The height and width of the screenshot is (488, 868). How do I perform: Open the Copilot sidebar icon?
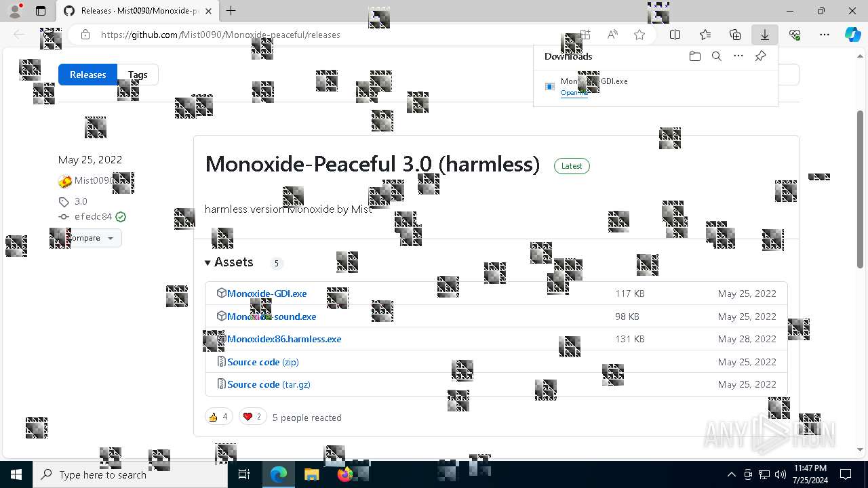coord(852,35)
